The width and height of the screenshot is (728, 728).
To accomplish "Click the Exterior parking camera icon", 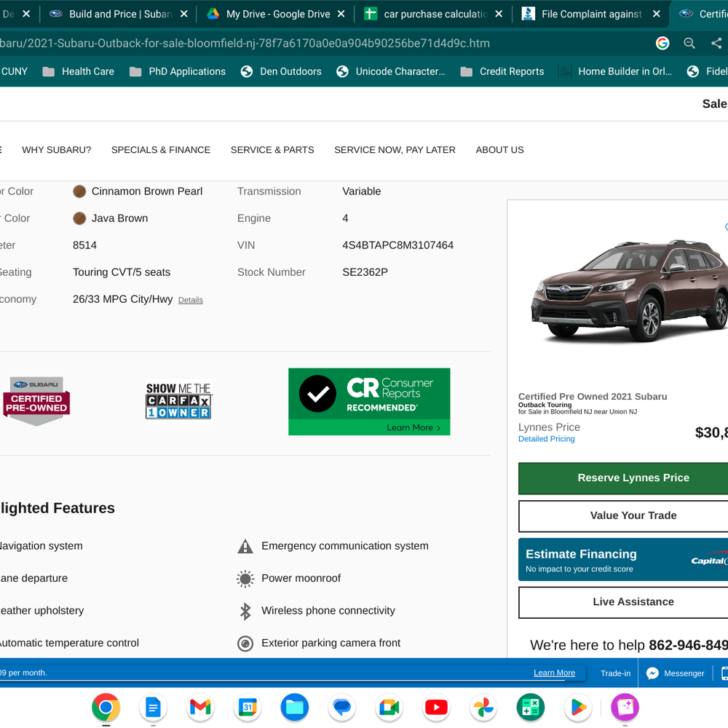I will (245, 644).
